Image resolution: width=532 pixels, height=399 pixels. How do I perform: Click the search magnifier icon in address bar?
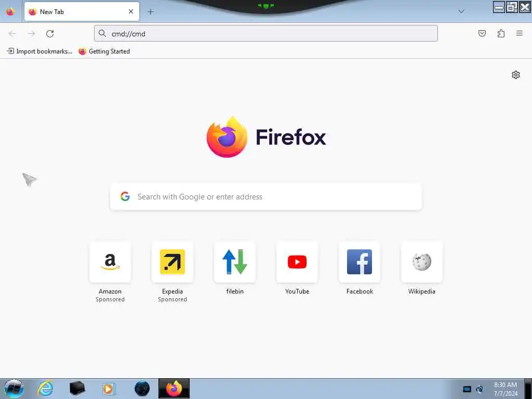[102, 33]
